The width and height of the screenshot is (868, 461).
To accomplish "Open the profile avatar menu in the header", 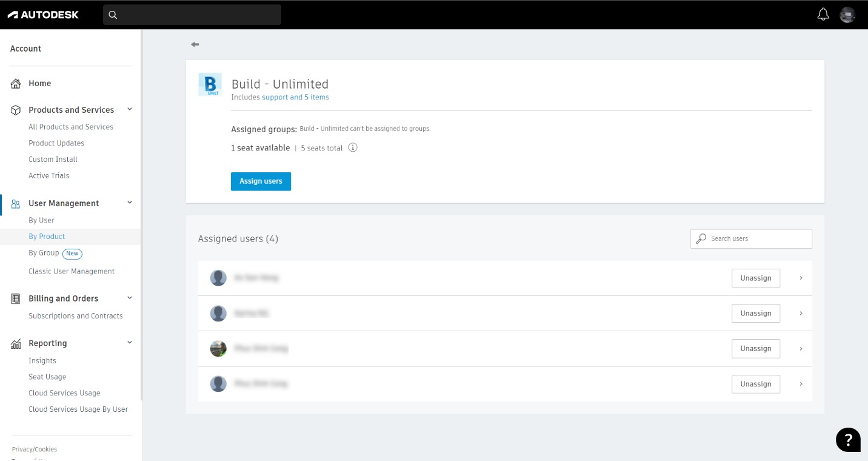I will point(847,15).
